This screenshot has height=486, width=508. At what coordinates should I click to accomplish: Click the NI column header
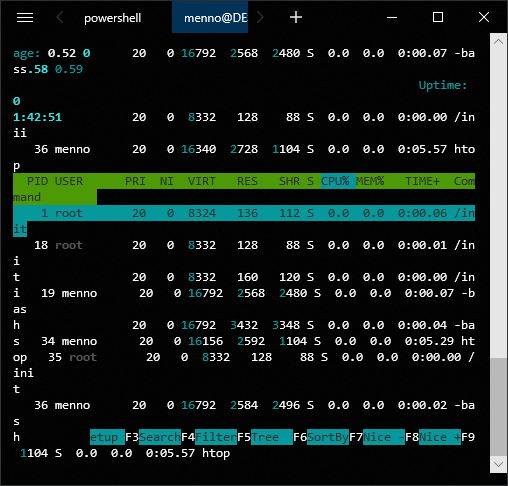pyautogui.click(x=167, y=181)
